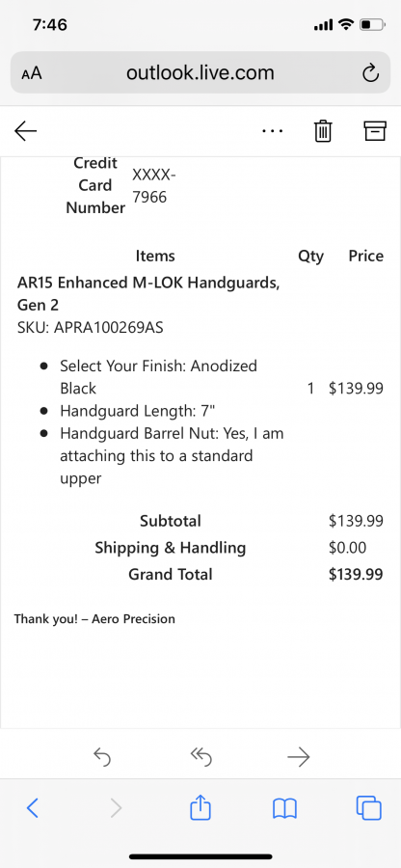Tap the battery indicator in status bar

coord(372,24)
